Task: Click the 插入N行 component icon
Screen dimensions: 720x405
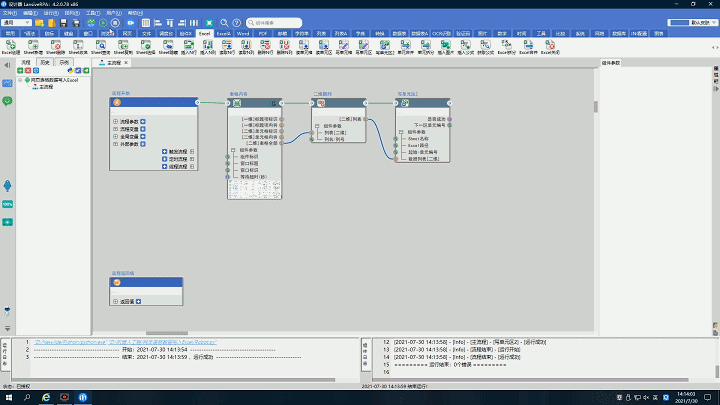Action: 189,47
